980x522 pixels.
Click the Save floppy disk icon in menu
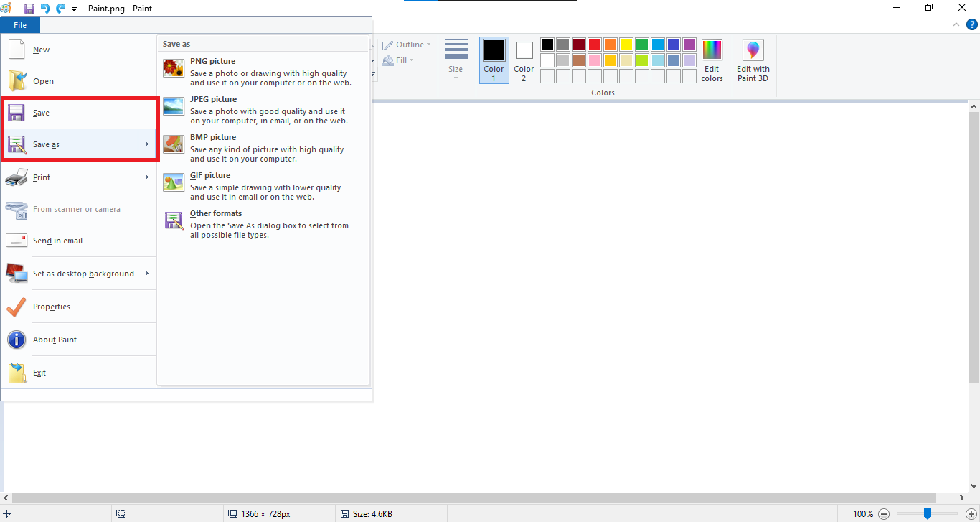(17, 113)
